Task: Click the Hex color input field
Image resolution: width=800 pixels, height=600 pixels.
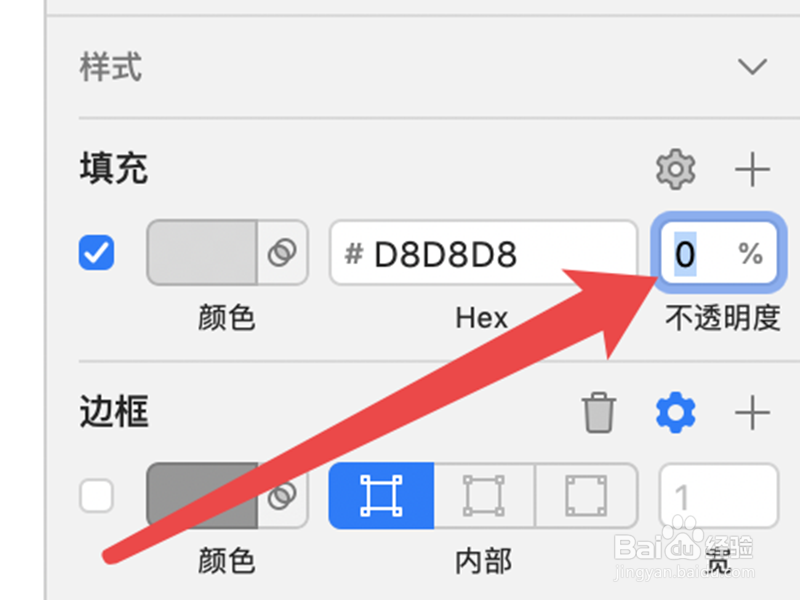Action: (x=484, y=253)
